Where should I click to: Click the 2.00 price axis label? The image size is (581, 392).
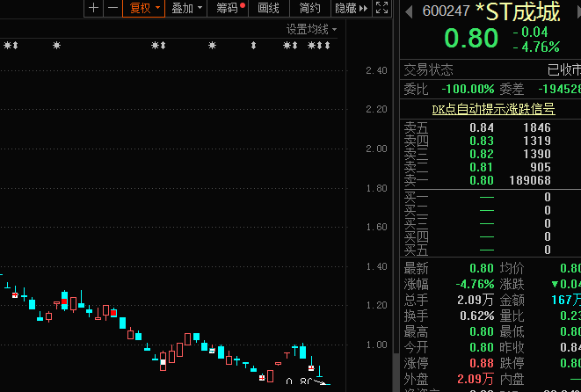click(376, 149)
